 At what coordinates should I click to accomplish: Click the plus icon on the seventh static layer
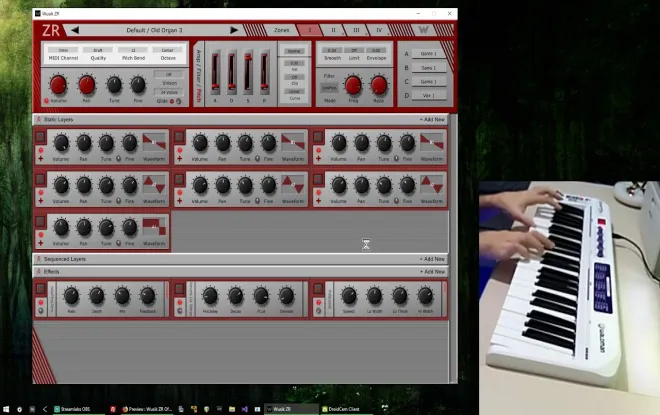[41, 243]
